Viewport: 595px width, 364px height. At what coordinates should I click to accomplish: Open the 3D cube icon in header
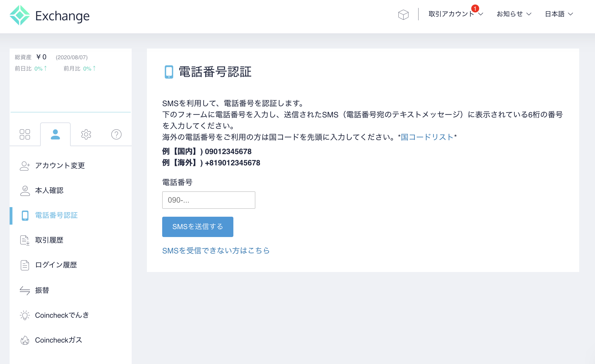(403, 14)
